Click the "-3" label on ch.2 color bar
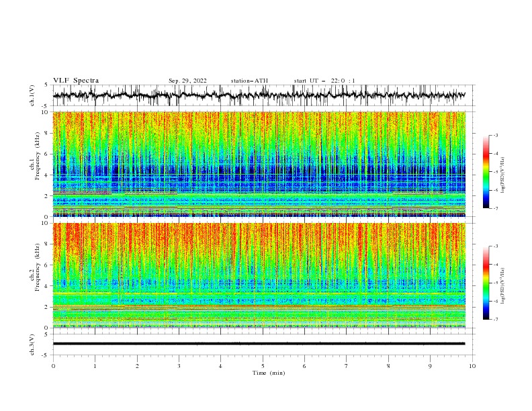Viewport: 532px width, 411px height. (x=495, y=246)
